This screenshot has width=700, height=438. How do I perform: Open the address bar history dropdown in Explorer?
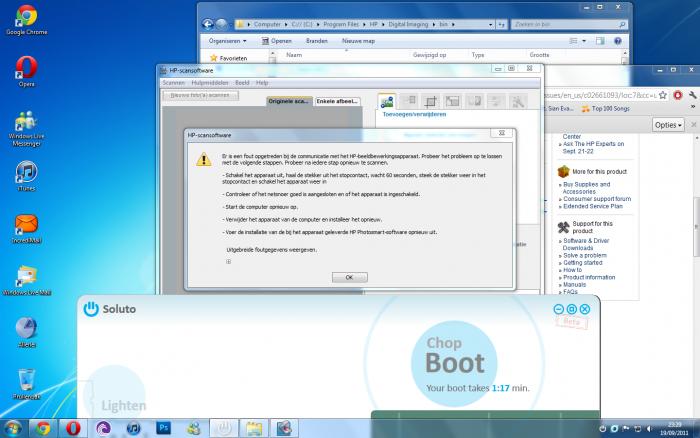point(491,25)
